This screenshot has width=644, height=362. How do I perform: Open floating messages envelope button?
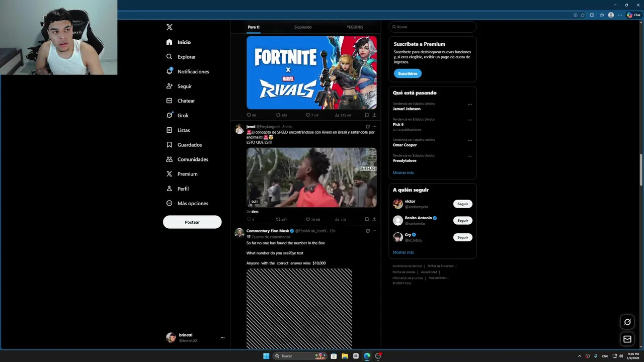coord(627,339)
